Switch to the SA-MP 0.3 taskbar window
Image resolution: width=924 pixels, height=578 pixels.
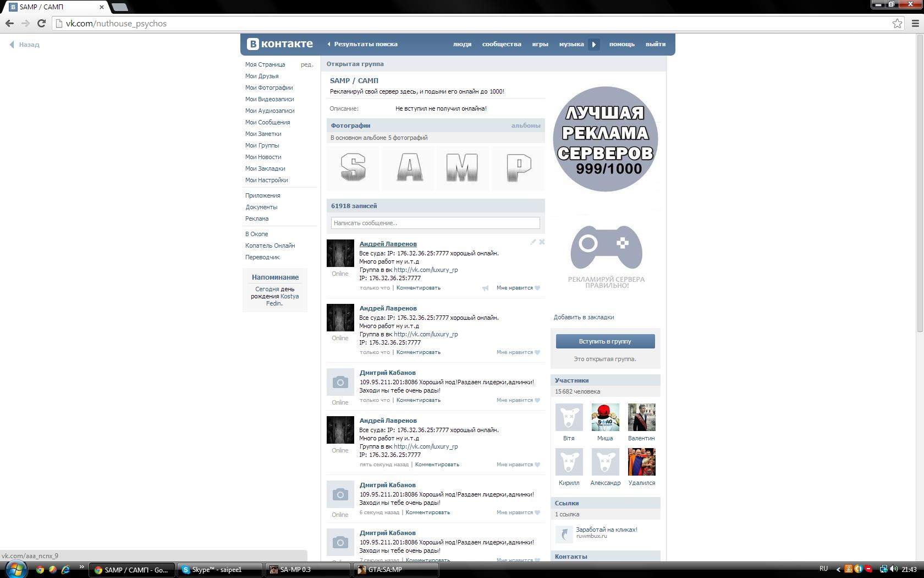tap(307, 570)
